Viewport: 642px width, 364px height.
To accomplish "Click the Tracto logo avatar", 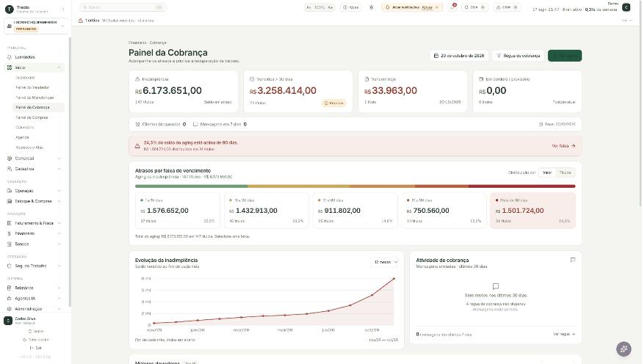I will click(x=10, y=9).
